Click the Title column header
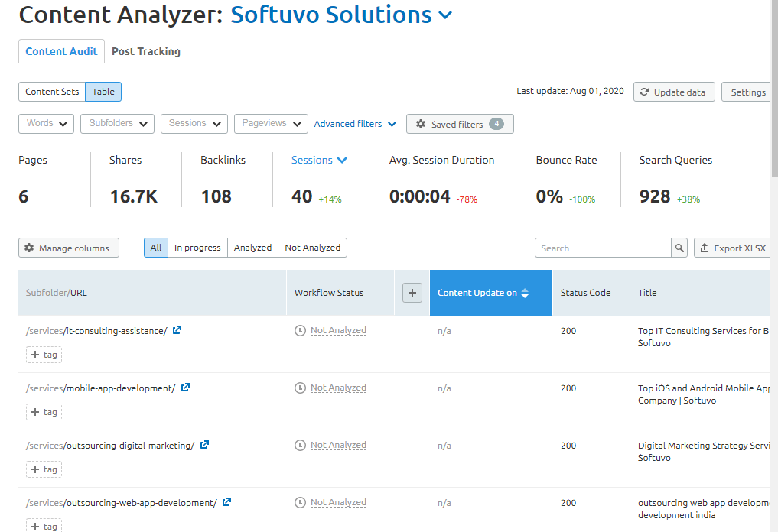 [x=700, y=293]
